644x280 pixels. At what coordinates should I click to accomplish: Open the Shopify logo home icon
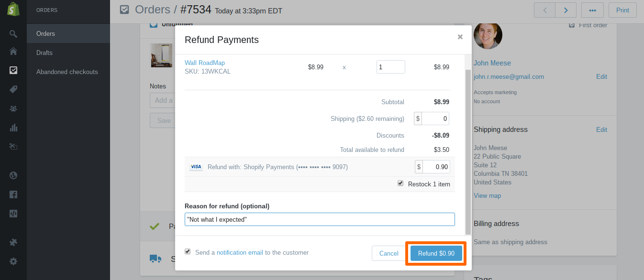click(13, 10)
